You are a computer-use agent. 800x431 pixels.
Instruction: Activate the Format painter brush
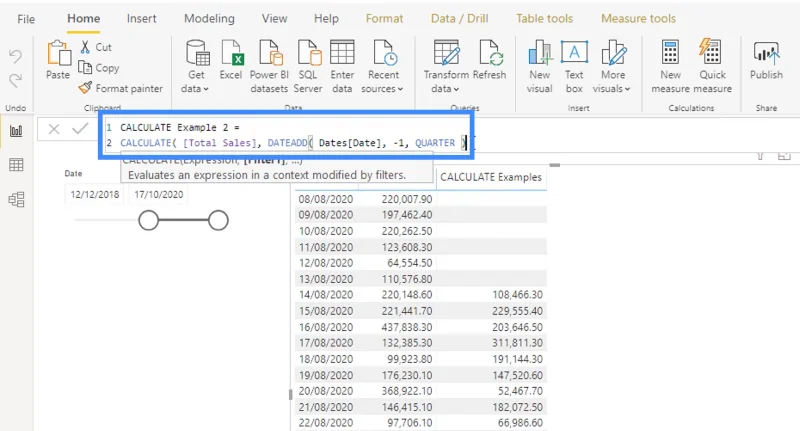click(x=85, y=88)
